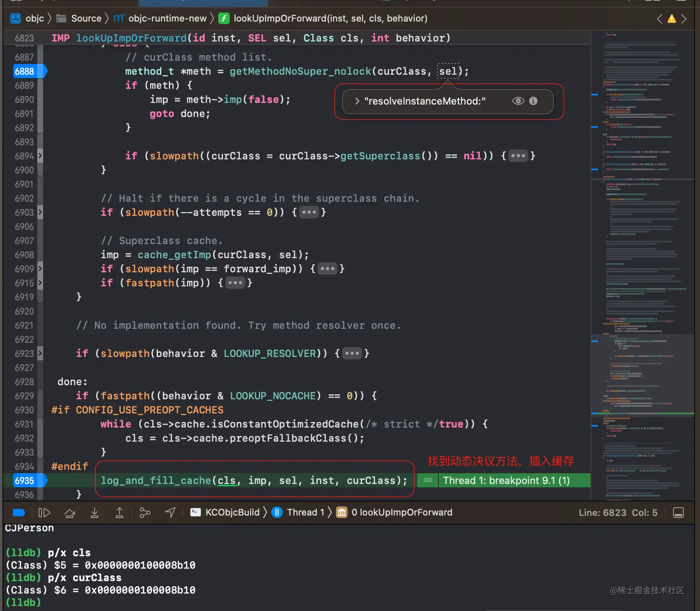Expand the folded ellipsis after forward_imp check
This screenshot has width=700, height=611.
(x=327, y=269)
